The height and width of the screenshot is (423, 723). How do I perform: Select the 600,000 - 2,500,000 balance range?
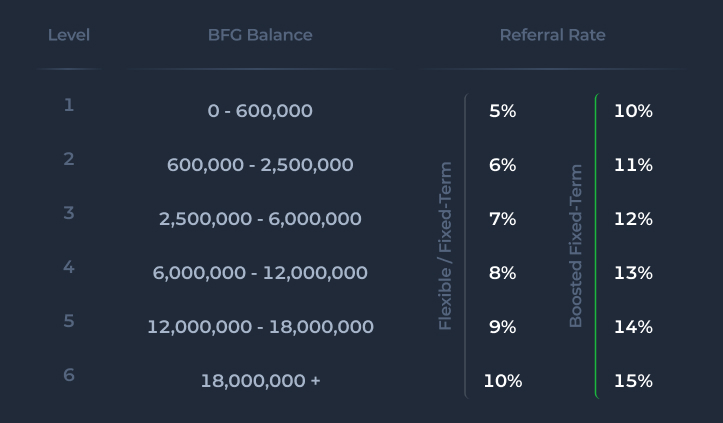tap(260, 165)
